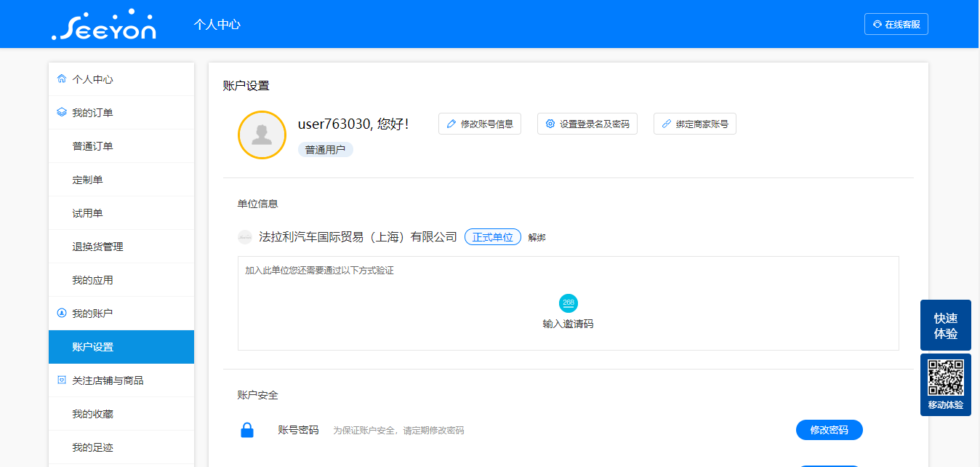Click the 普通用户 badge
The height and width of the screenshot is (467, 980).
click(325, 150)
